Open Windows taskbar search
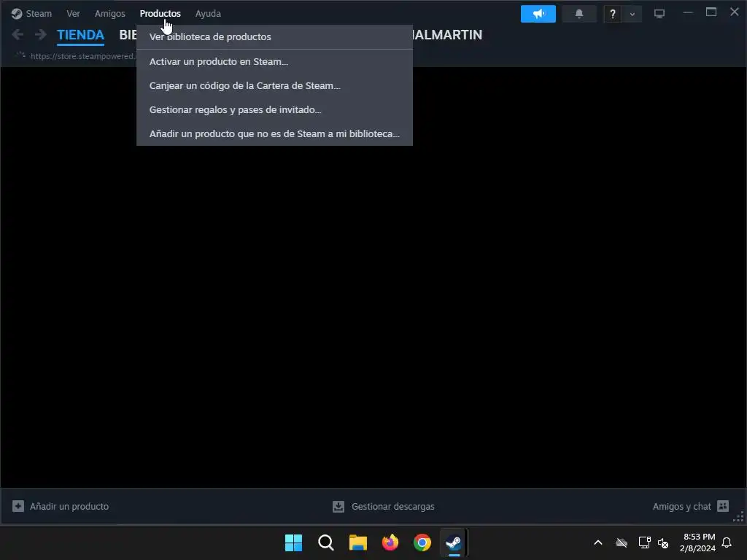 pos(326,542)
